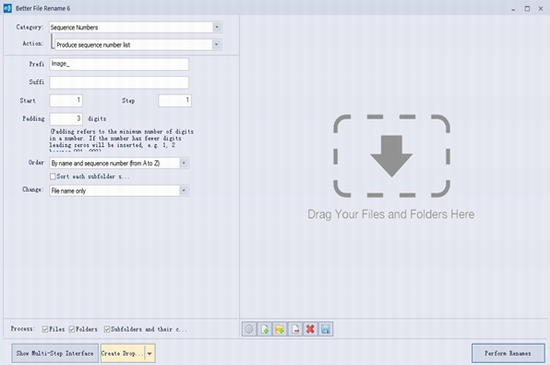This screenshot has width=550, height=365.
Task: Click the red X clear list icon
Action: 310,329
